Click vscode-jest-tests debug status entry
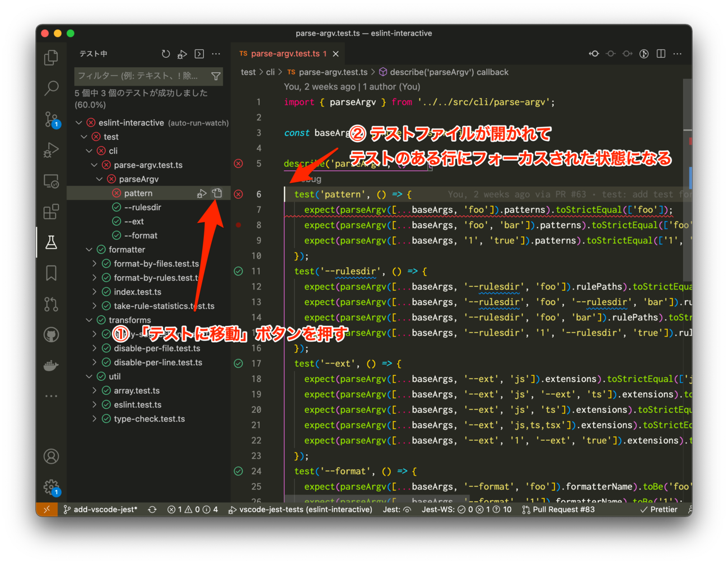This screenshot has height=564, width=728. (300, 510)
